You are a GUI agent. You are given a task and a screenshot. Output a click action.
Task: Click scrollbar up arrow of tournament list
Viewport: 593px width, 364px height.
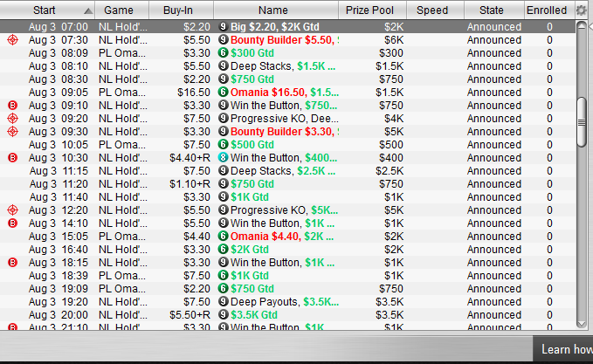pyautogui.click(x=582, y=26)
